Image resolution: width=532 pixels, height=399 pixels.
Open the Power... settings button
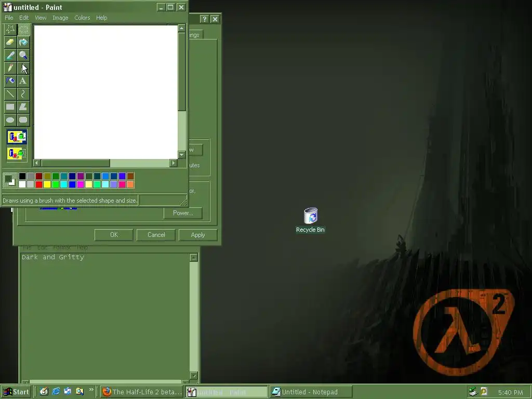(183, 213)
